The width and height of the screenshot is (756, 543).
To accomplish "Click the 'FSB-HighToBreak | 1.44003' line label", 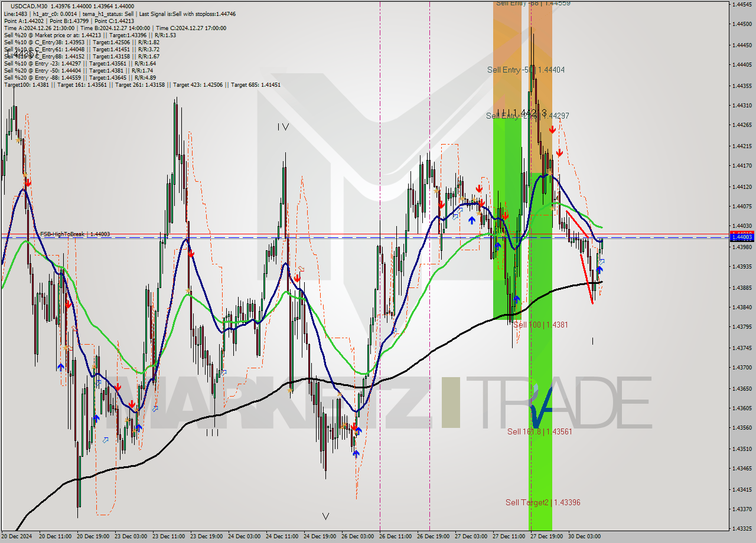I will coord(75,234).
